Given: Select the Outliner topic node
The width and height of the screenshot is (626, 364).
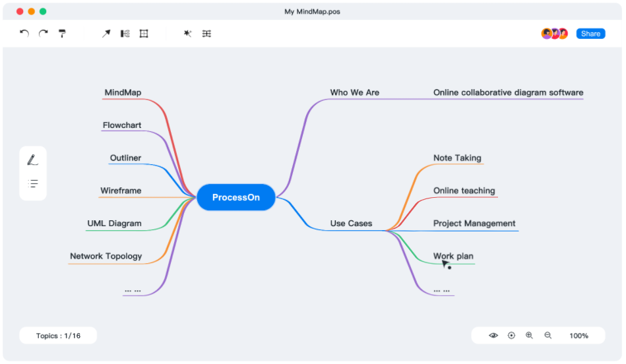Looking at the screenshot, I should click(125, 158).
